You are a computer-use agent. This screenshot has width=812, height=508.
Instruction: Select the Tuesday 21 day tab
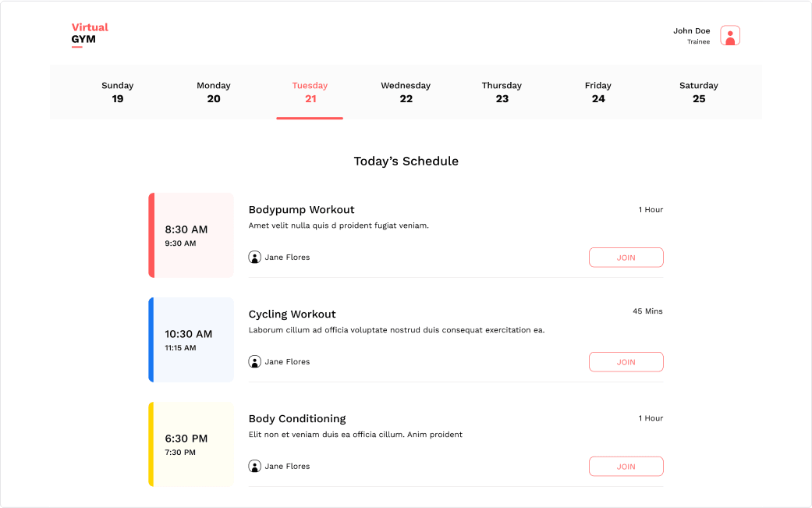[x=310, y=92]
